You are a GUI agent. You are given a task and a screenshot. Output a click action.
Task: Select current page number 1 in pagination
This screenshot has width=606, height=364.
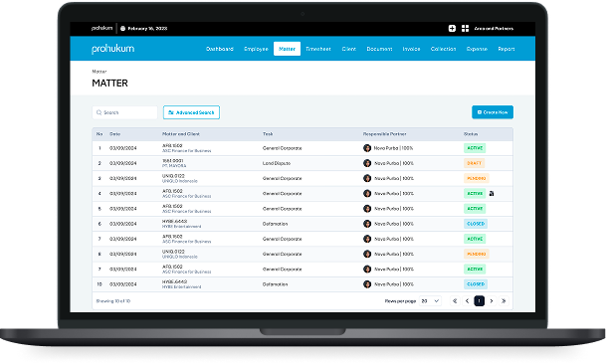[480, 301]
